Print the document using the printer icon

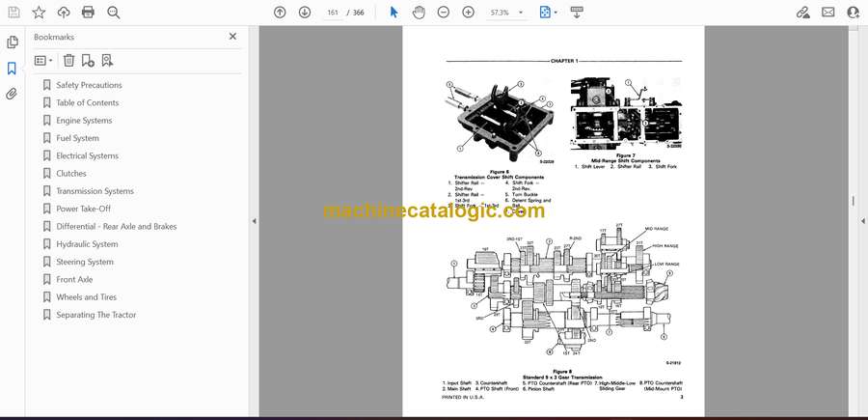coord(88,13)
